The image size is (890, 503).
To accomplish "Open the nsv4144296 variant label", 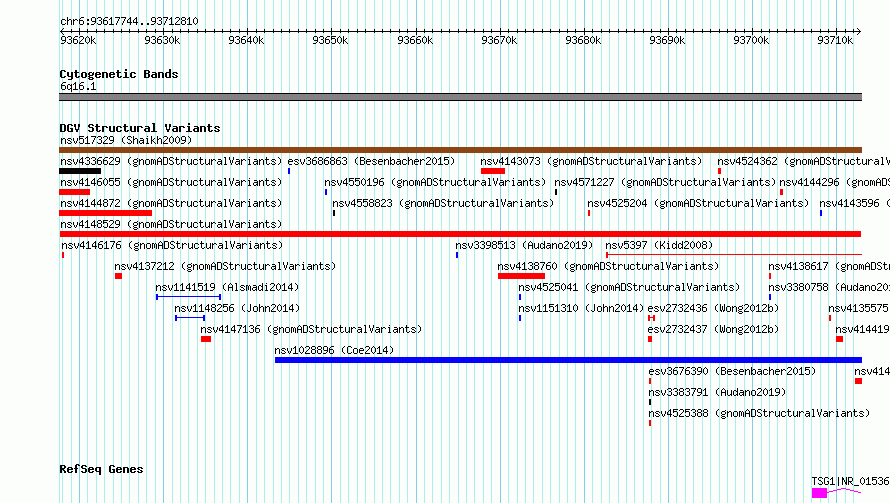I will (x=834, y=182).
